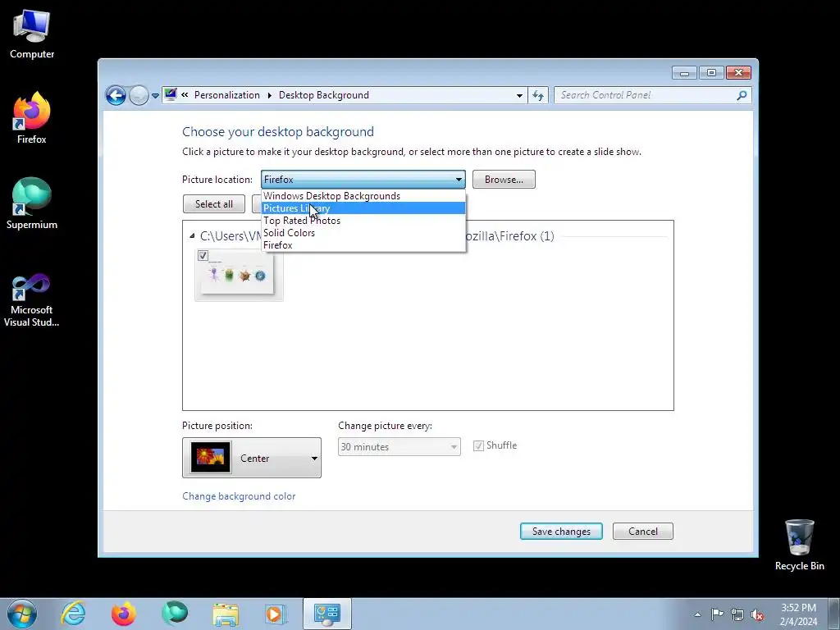Image resolution: width=840 pixels, height=630 pixels.
Task: Click the Control Panel taskbar button
Action: 326,614
